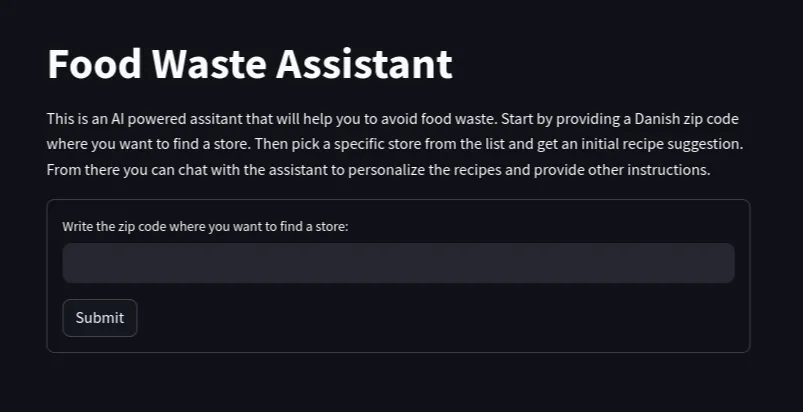
Task: Focus the zip code input field
Action: 398,263
